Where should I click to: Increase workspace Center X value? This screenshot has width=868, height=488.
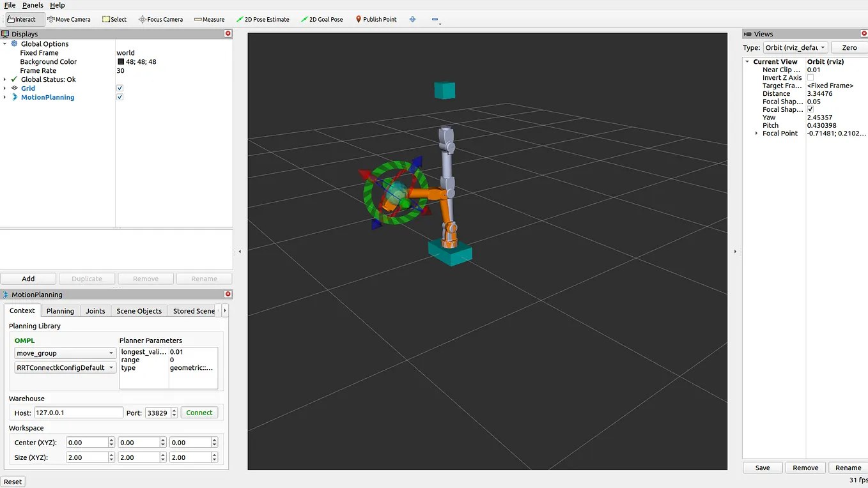point(111,440)
